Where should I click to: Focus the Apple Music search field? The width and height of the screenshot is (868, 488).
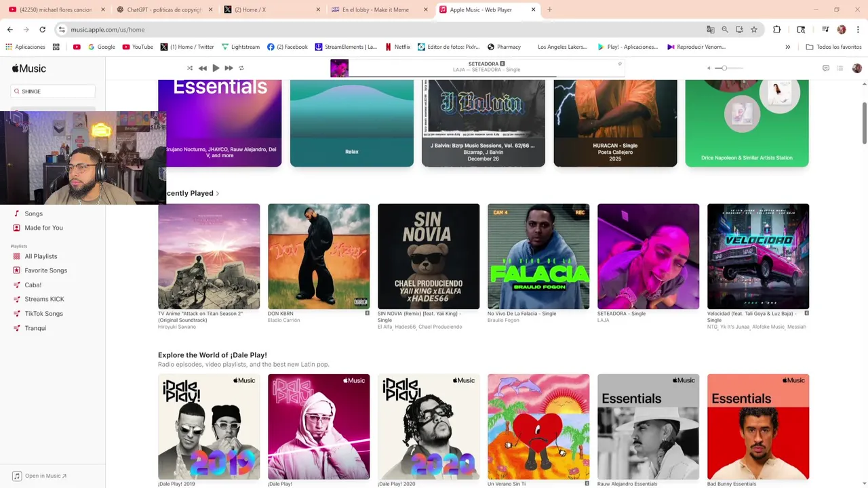pos(53,91)
